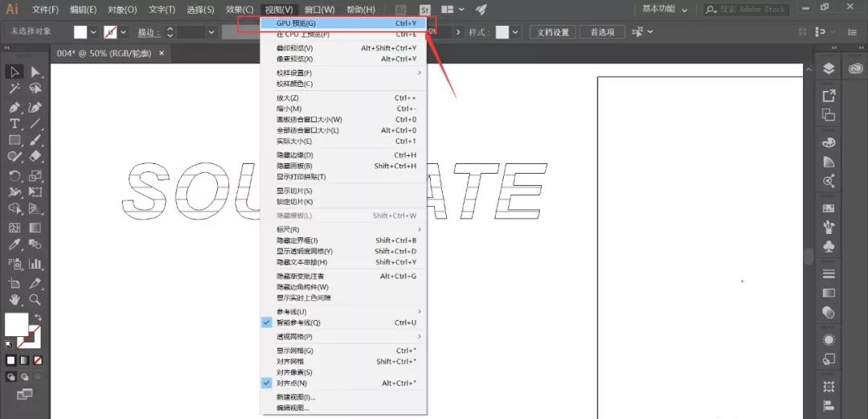Open the Creative Cloud Libraries panel icon
This screenshot has width=868, height=419.
(x=853, y=68)
